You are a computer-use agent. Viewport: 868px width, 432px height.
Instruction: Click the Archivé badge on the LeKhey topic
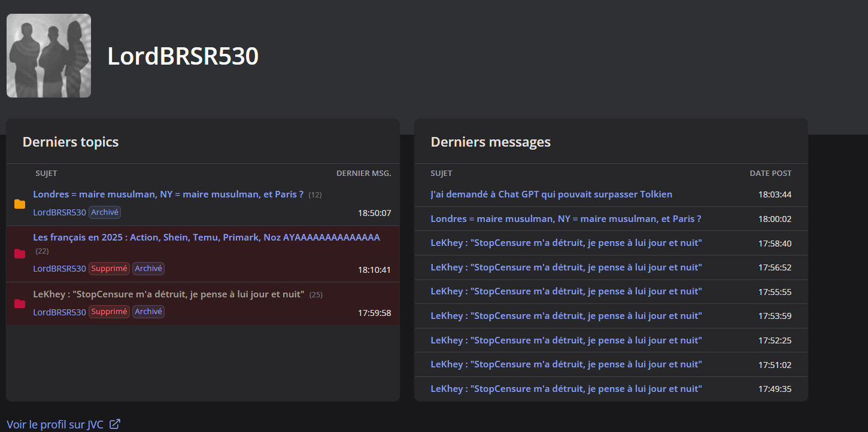coord(148,312)
